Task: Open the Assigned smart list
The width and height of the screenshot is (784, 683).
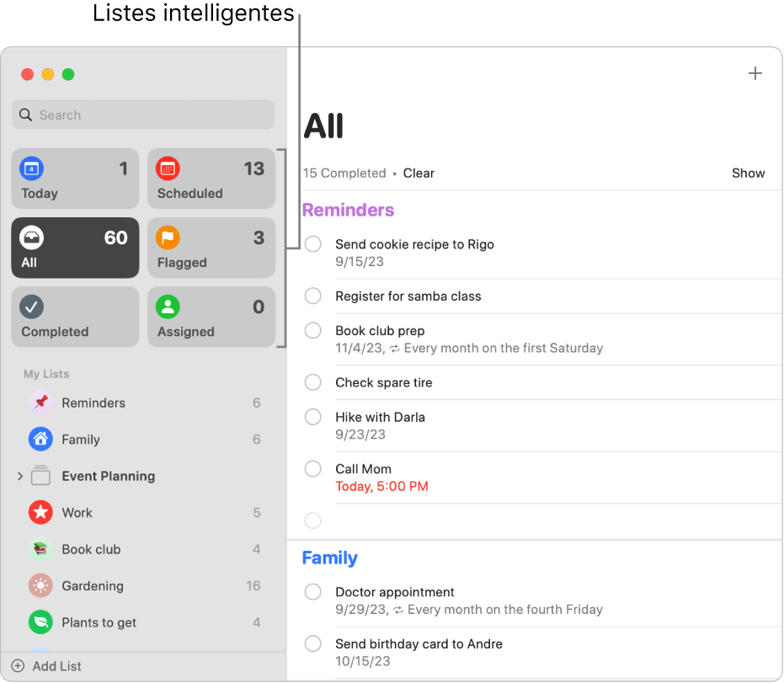Action: coord(211,317)
